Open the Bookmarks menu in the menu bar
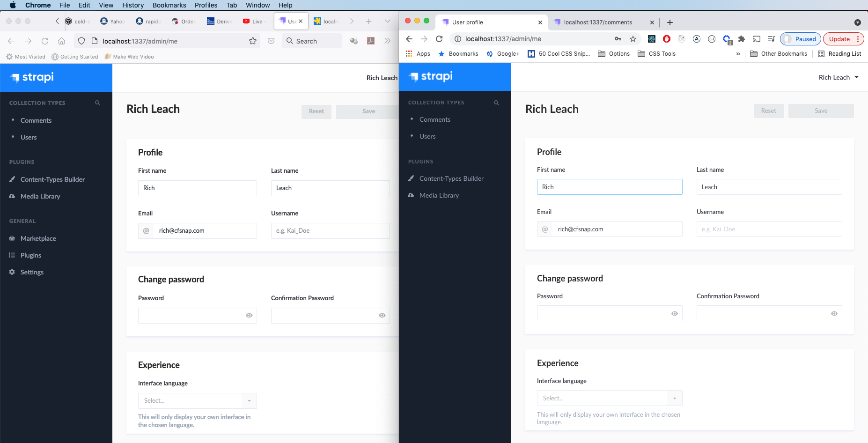Viewport: 868px width, 443px height. (x=169, y=5)
